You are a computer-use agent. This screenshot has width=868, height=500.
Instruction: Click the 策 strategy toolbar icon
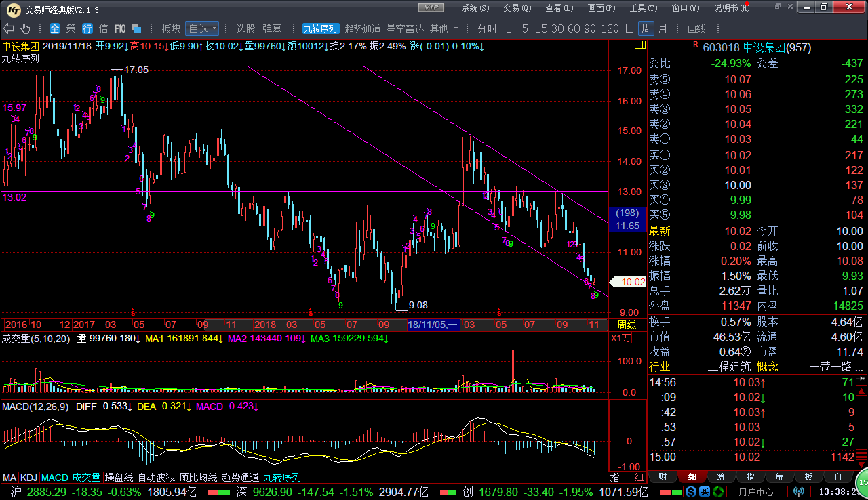pos(71,28)
